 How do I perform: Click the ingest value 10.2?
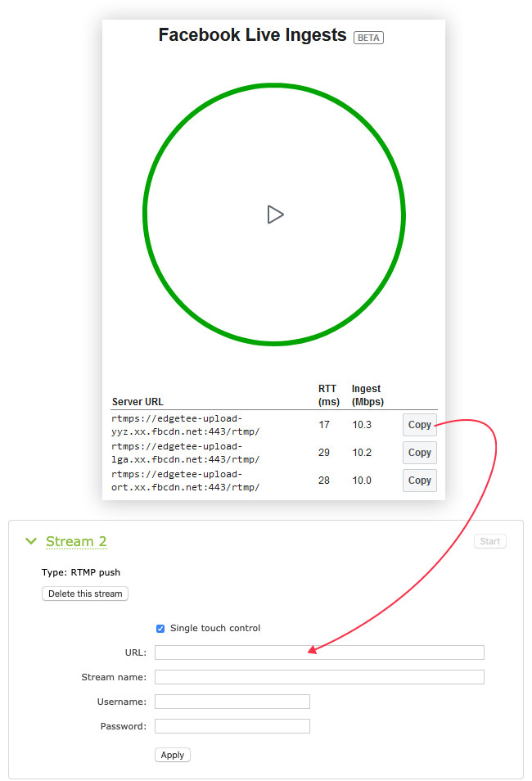coord(362,453)
